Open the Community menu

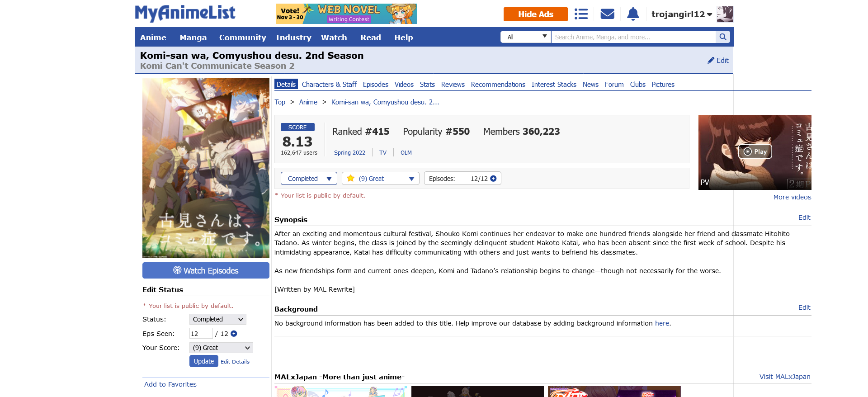point(242,38)
